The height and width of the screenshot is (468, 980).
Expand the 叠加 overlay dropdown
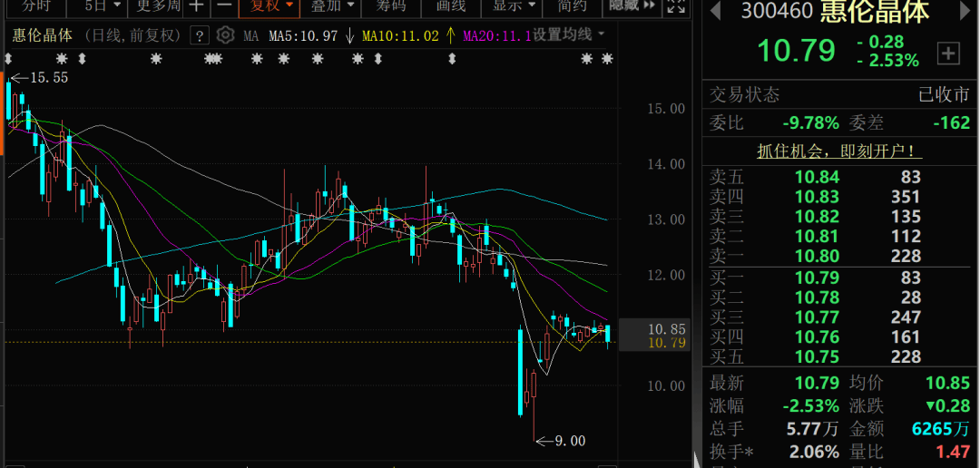click(x=332, y=6)
